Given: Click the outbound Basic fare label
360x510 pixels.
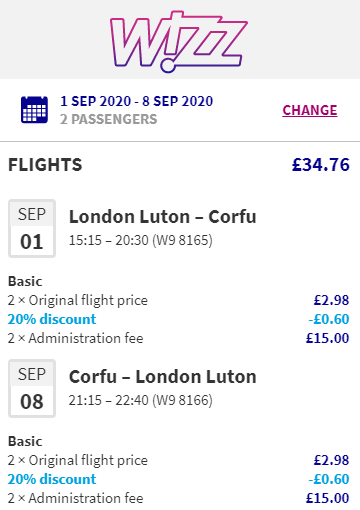Looking at the screenshot, I should pos(25,281).
